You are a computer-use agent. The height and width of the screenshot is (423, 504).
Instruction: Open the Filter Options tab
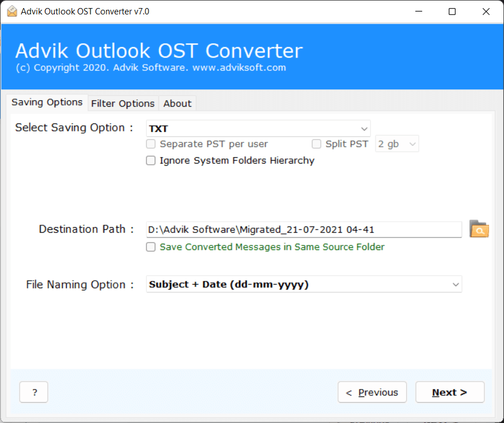tap(123, 104)
